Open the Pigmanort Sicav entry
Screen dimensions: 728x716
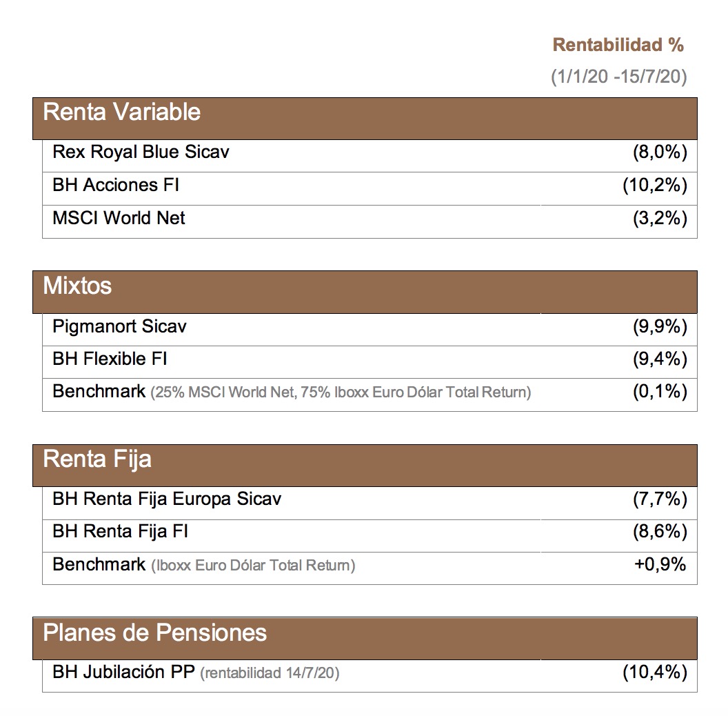pos(119,326)
